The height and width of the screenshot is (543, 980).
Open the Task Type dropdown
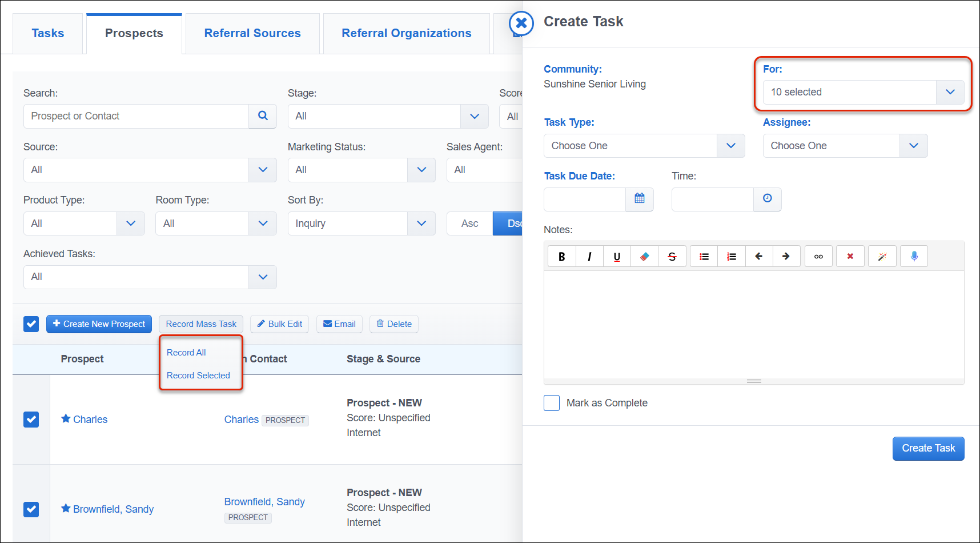pyautogui.click(x=644, y=146)
